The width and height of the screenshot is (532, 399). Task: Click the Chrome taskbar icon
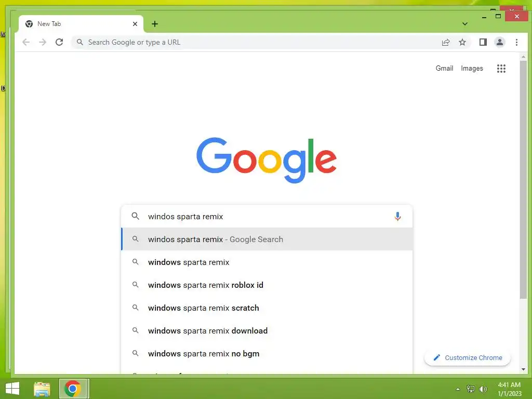[x=73, y=389]
